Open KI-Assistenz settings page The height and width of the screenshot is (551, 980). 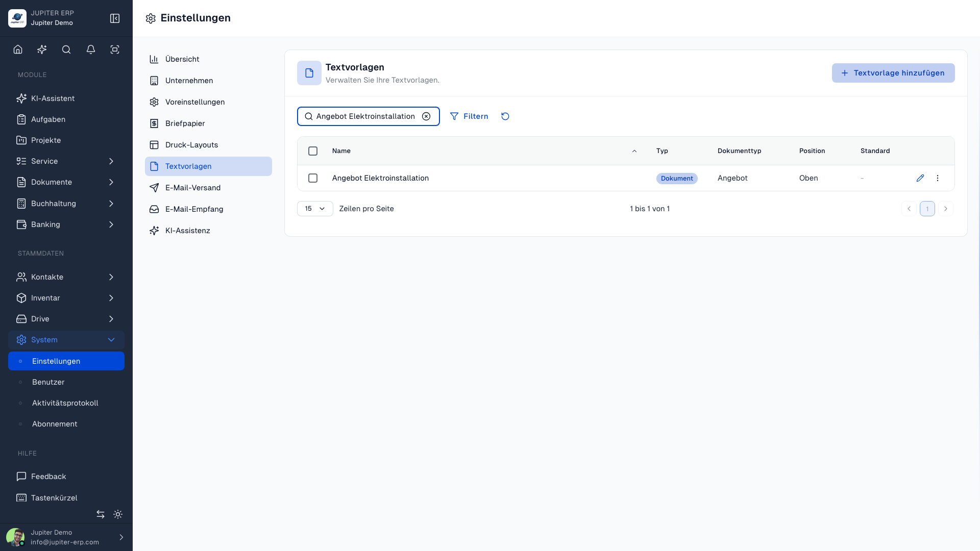point(208,231)
